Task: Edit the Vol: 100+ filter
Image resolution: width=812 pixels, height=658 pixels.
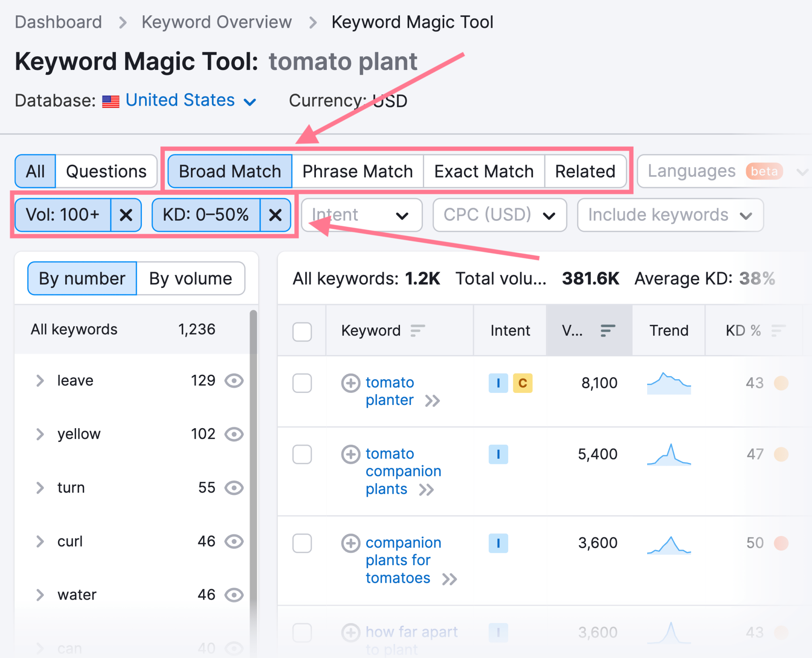Action: coord(63,215)
